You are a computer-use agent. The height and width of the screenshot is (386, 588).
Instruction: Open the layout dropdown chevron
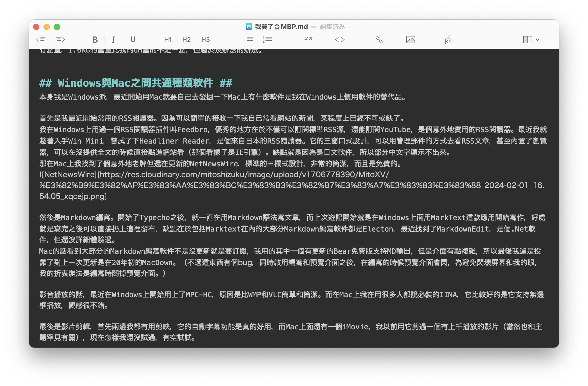click(x=538, y=40)
